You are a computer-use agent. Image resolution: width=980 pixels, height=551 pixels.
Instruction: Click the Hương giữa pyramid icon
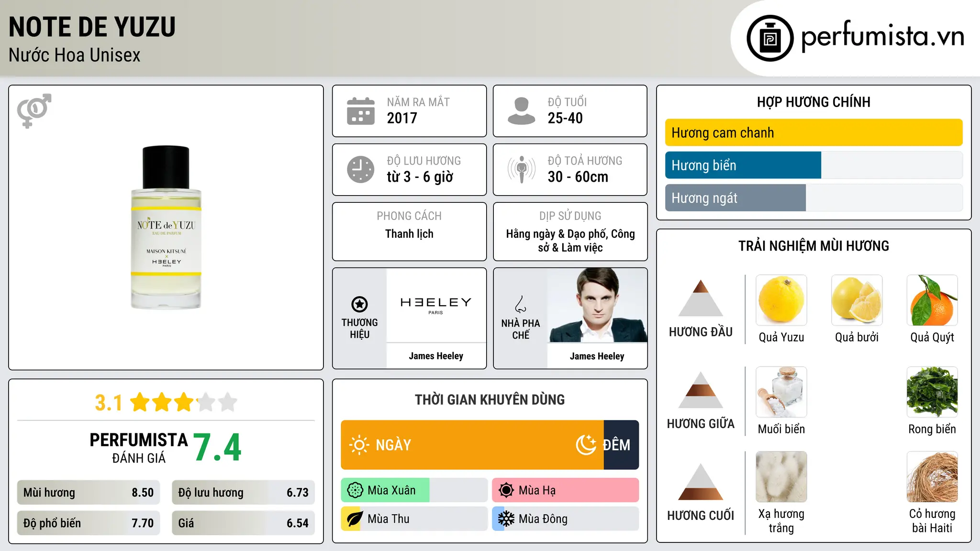pos(701,390)
